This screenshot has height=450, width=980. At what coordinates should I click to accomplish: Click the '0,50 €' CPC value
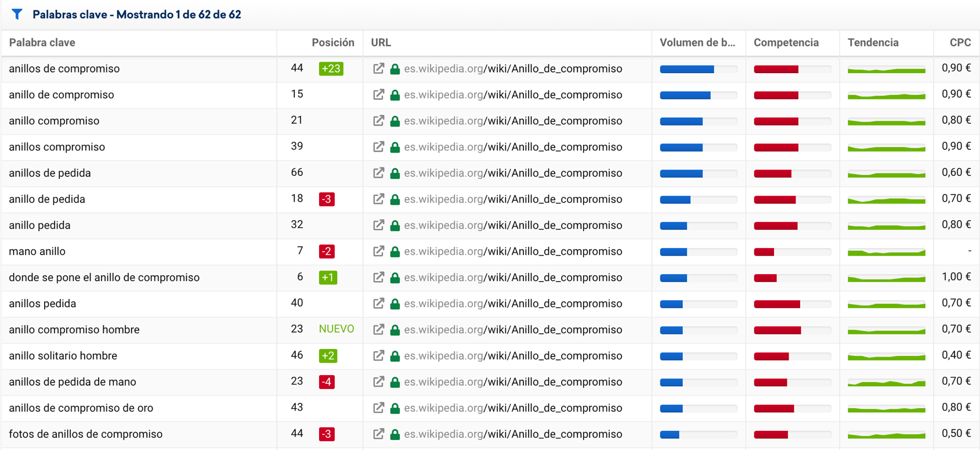point(956,434)
